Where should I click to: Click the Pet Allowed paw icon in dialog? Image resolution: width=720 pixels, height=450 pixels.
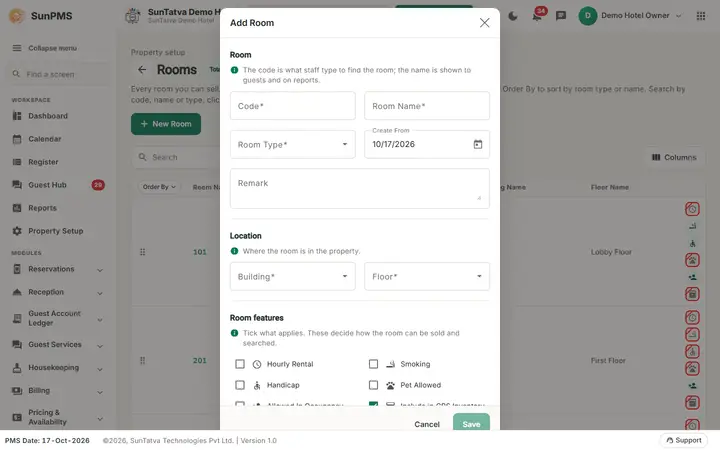(x=390, y=385)
